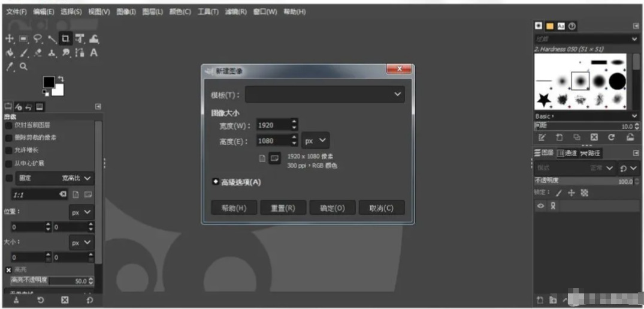Image resolution: width=644 pixels, height=309 pixels.
Task: Click the 取消(C) button
Action: pos(382,208)
